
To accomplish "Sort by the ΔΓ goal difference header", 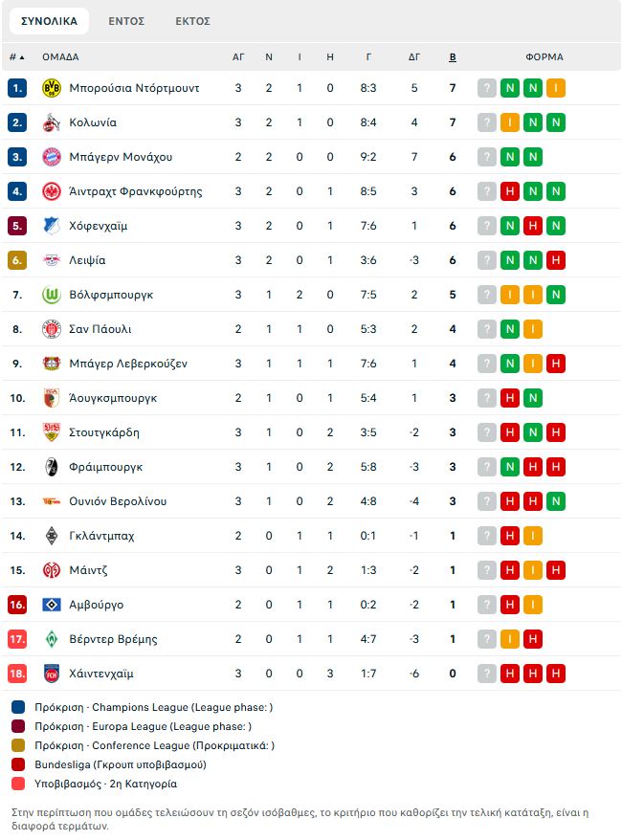I will (414, 56).
